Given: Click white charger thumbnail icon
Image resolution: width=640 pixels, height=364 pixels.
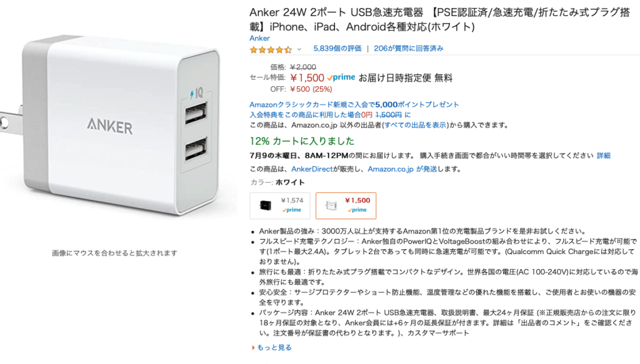Looking at the screenshot, I should (331, 205).
